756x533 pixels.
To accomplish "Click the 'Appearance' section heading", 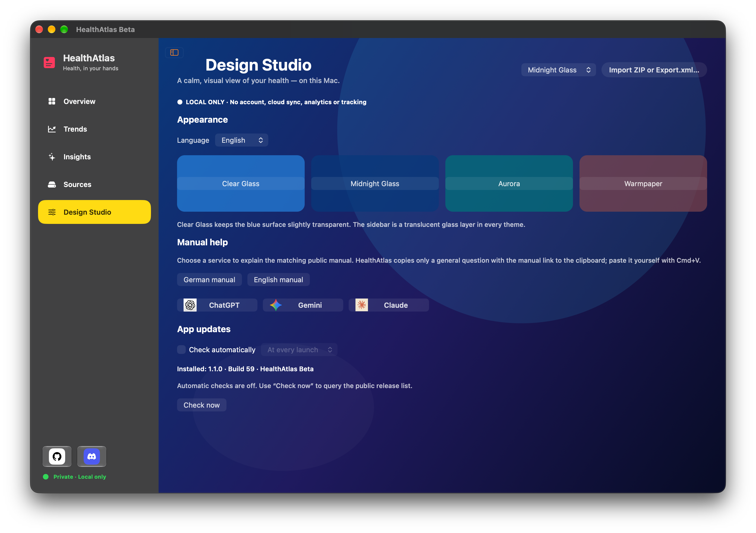I will pos(203,119).
